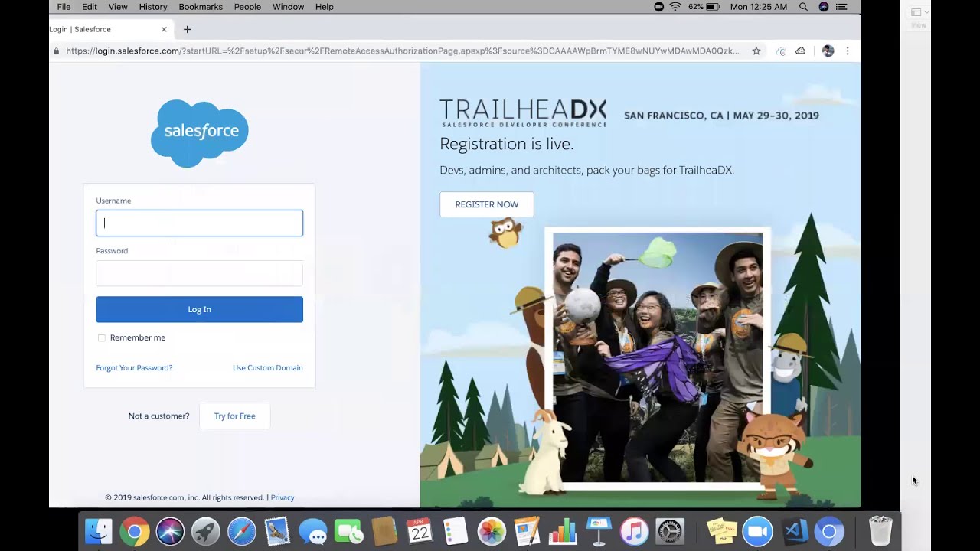
Task: Open the Help menu
Action: 325,7
